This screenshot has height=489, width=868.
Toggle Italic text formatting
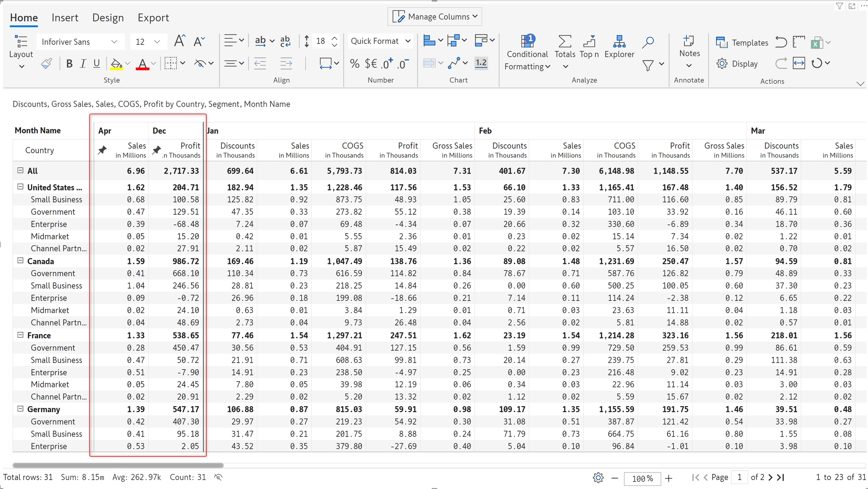pyautogui.click(x=83, y=64)
